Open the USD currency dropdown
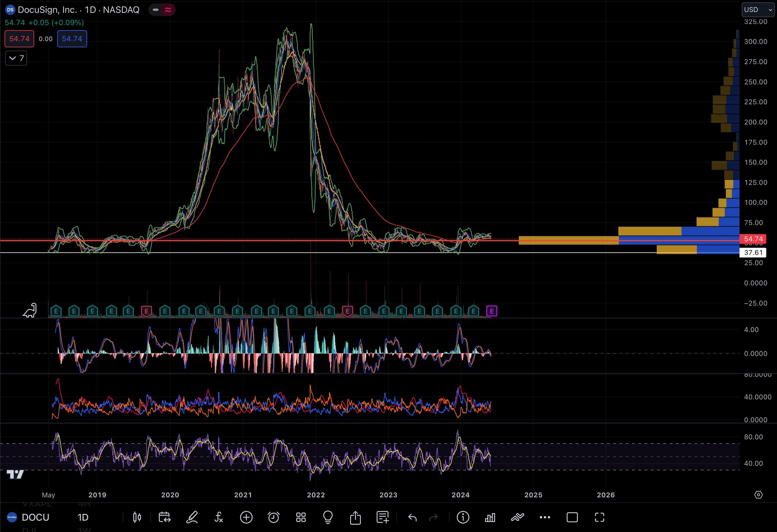777x532 pixels. 758,10
